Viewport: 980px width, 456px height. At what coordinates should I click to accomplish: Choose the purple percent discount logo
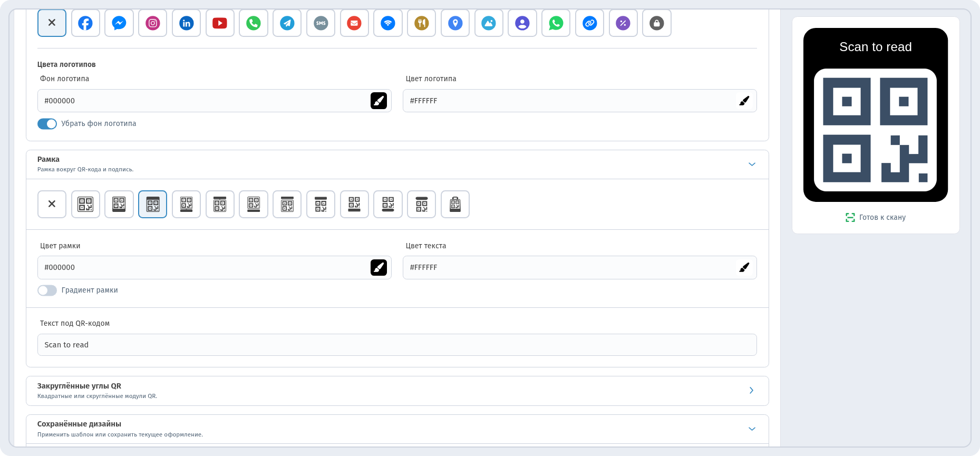(623, 23)
